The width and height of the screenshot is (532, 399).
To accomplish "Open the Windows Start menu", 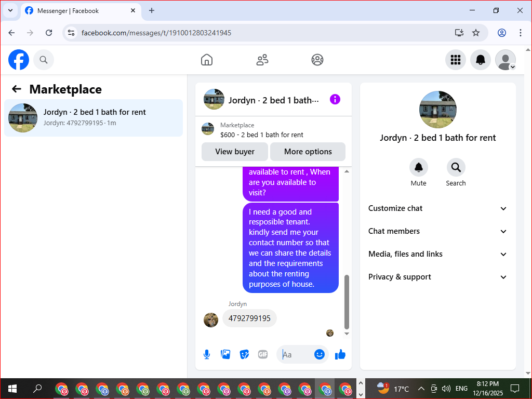I will [12, 389].
